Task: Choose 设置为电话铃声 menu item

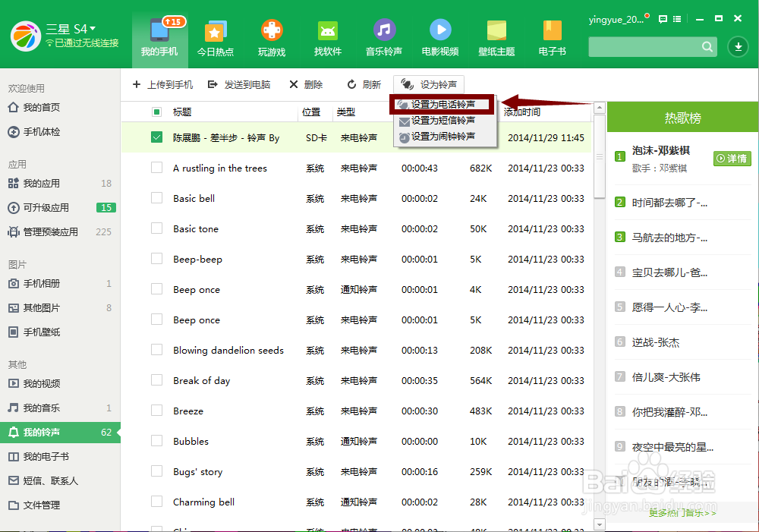Action: click(442, 104)
